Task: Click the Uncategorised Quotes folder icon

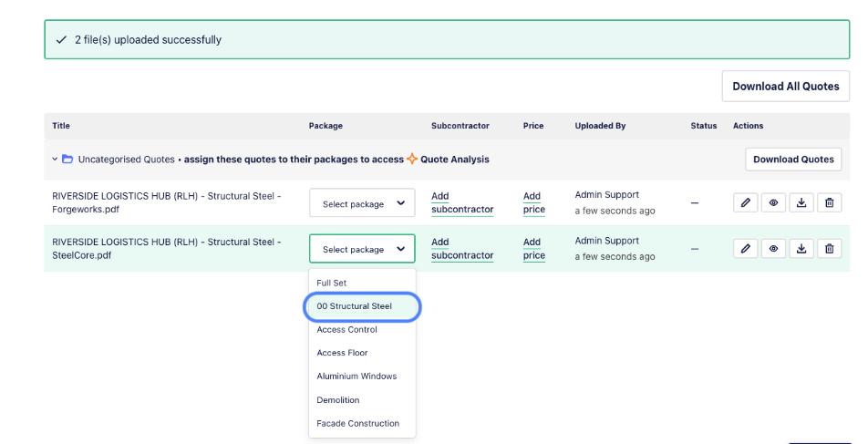Action: (x=67, y=160)
